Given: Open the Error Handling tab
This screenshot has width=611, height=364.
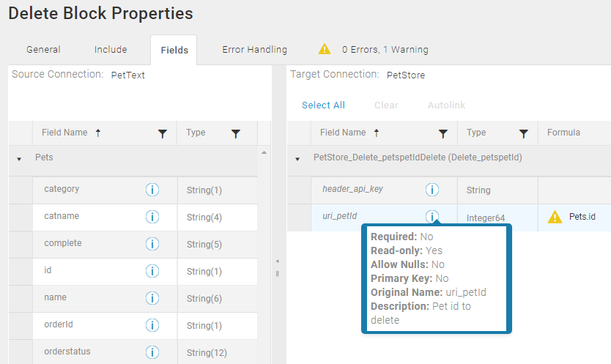Looking at the screenshot, I should (254, 50).
